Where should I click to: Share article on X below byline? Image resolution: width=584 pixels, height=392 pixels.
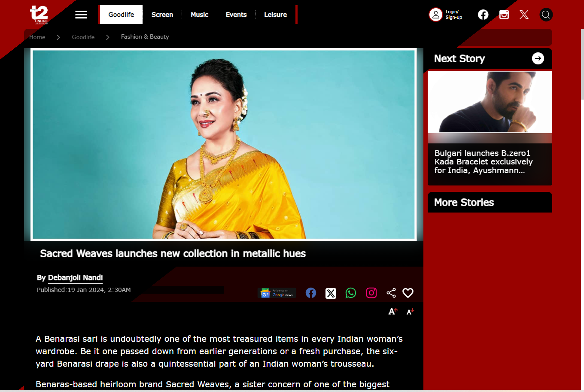[x=331, y=293]
